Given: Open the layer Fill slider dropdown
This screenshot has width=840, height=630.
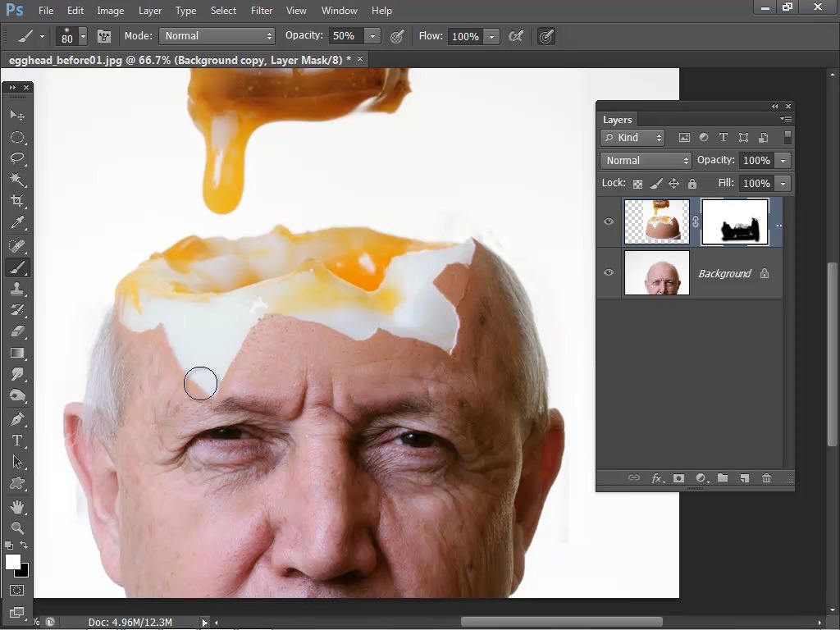Looking at the screenshot, I should (x=783, y=183).
